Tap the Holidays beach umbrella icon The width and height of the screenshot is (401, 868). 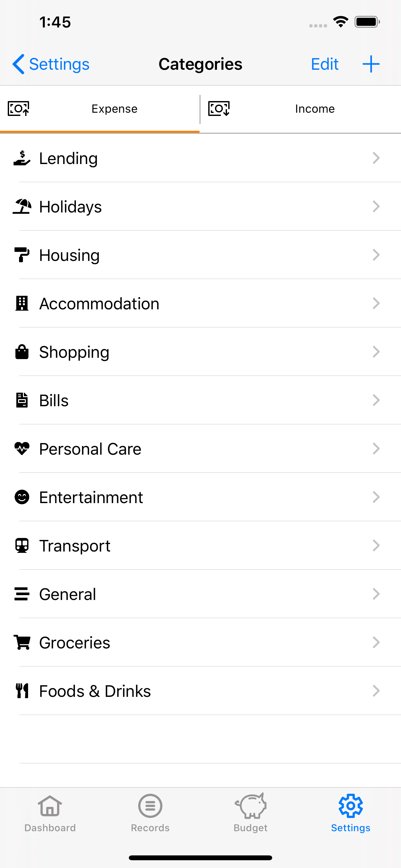[x=22, y=207]
